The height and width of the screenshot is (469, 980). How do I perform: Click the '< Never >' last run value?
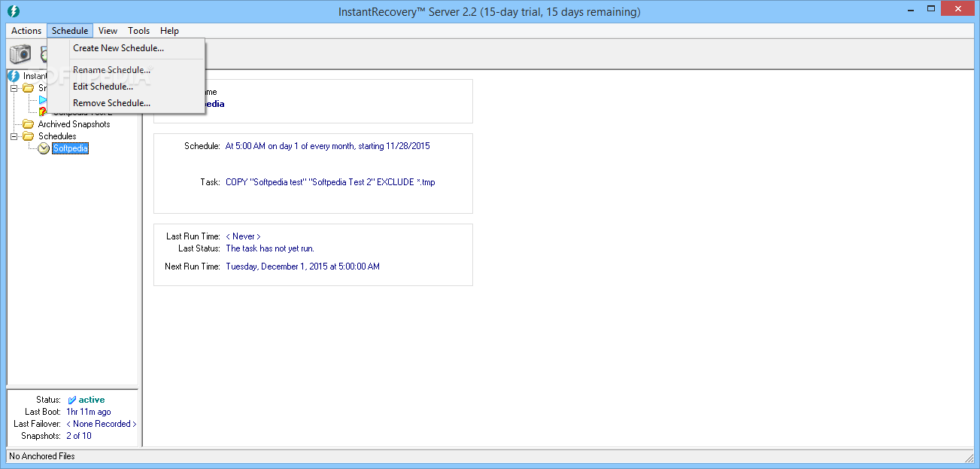click(x=243, y=236)
